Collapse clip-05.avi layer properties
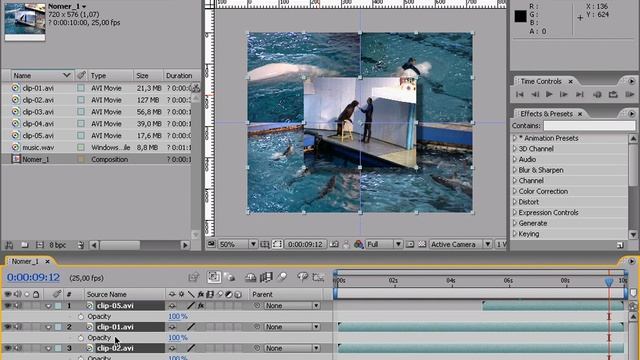 coord(49,306)
